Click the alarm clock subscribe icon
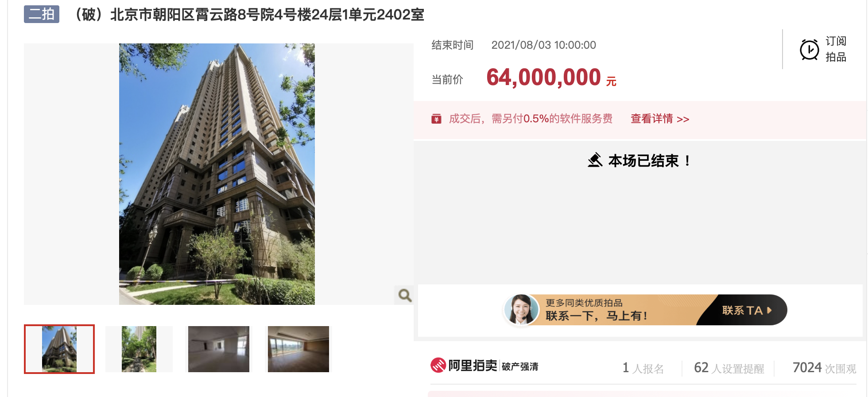Screen dimensions: 868x397 coord(809,49)
